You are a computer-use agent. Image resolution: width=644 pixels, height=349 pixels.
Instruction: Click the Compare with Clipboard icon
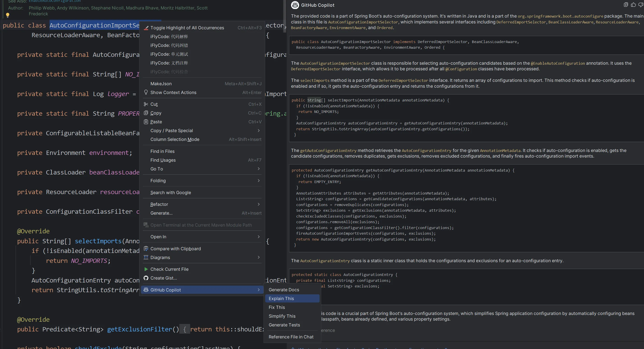(x=146, y=248)
